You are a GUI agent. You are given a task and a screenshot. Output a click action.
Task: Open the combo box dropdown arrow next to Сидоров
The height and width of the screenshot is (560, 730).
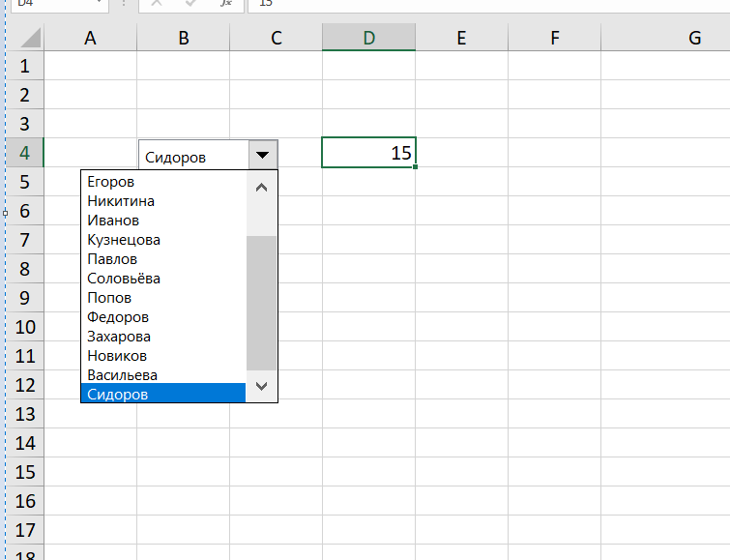pos(263,155)
